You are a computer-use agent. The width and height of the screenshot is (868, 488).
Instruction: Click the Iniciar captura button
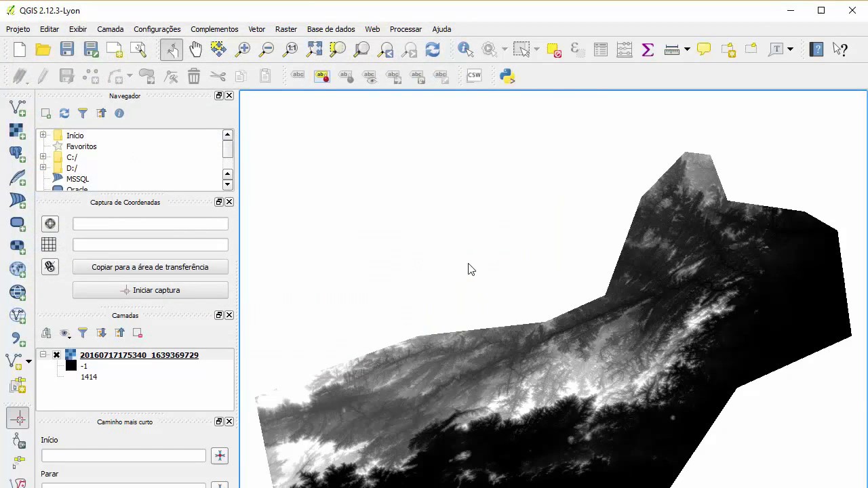151,290
